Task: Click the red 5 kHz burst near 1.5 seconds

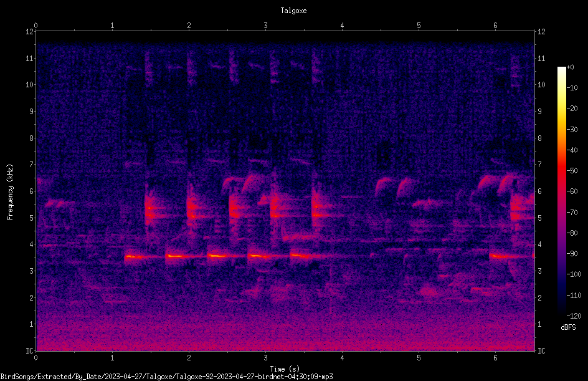Action: 150,210
